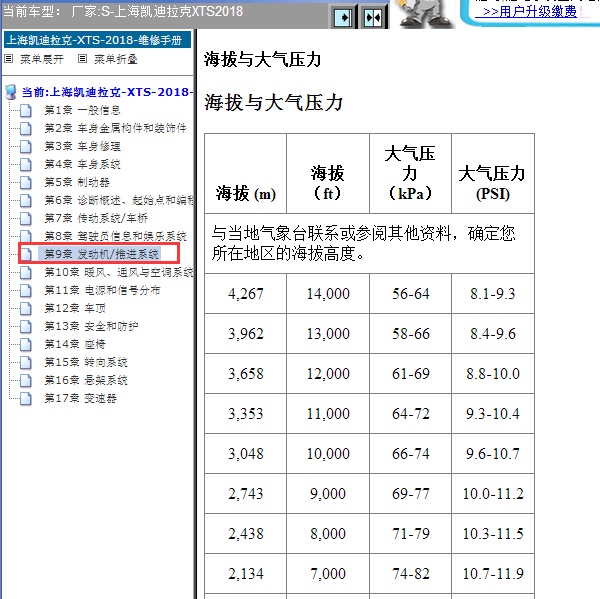Screen dimensions: 600x599
Task: Click the cell 14,000 in table
Action: click(328, 294)
